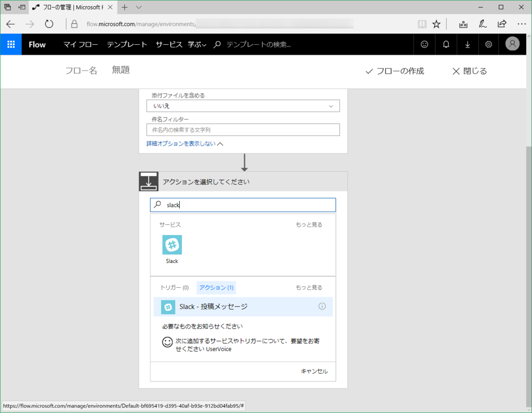Open the 添付ファイルを含める dropdown showing いいえ
This screenshot has height=413, width=532.
(x=243, y=106)
